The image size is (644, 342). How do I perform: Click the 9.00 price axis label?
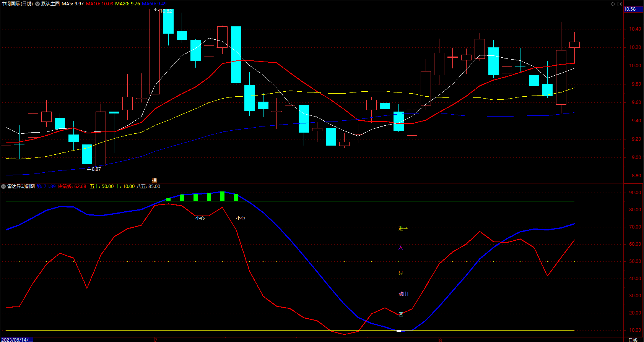(636, 157)
